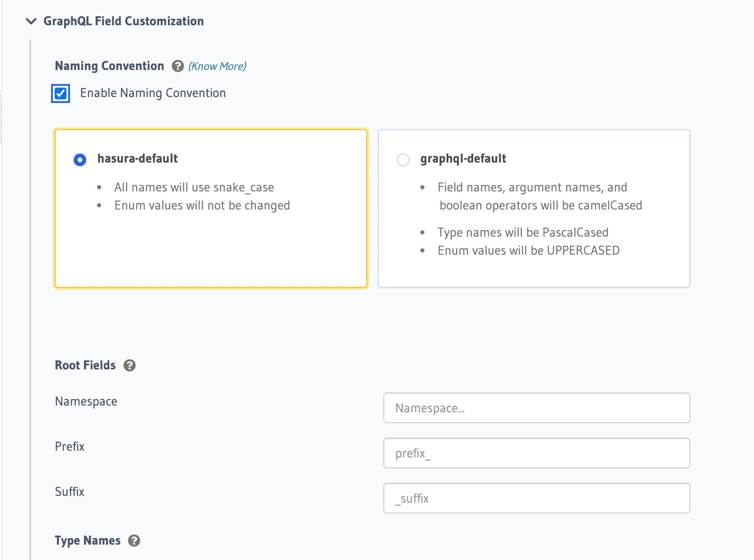Click the Type Names section heading
754x560 pixels.
coord(88,541)
